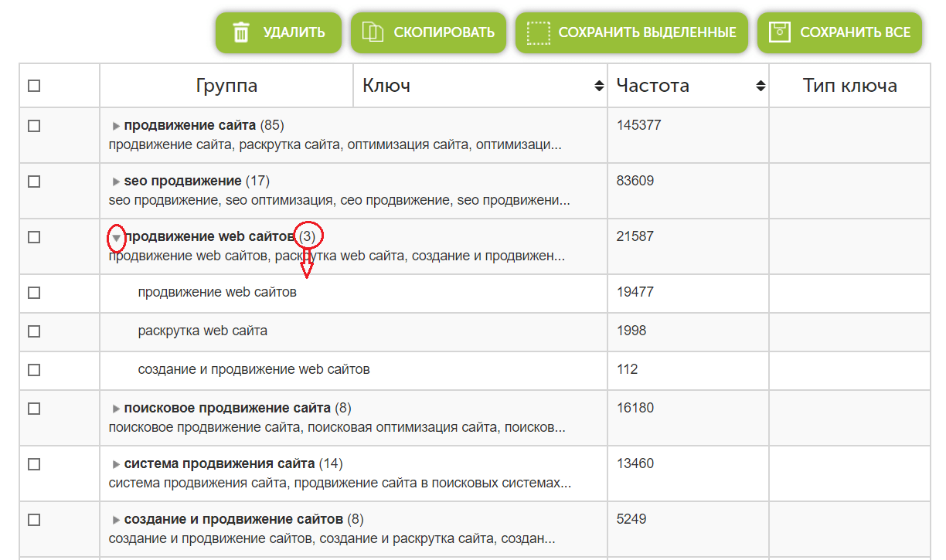
Task: Click the group title поисковое продвижение сайта
Action: click(x=227, y=408)
